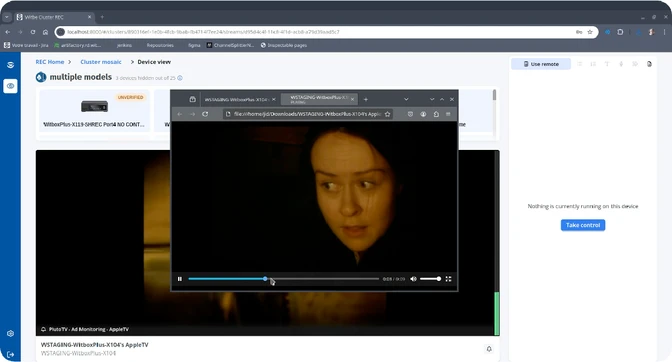Click the green audio level bar
672x362 pixels.
[x=497, y=313]
